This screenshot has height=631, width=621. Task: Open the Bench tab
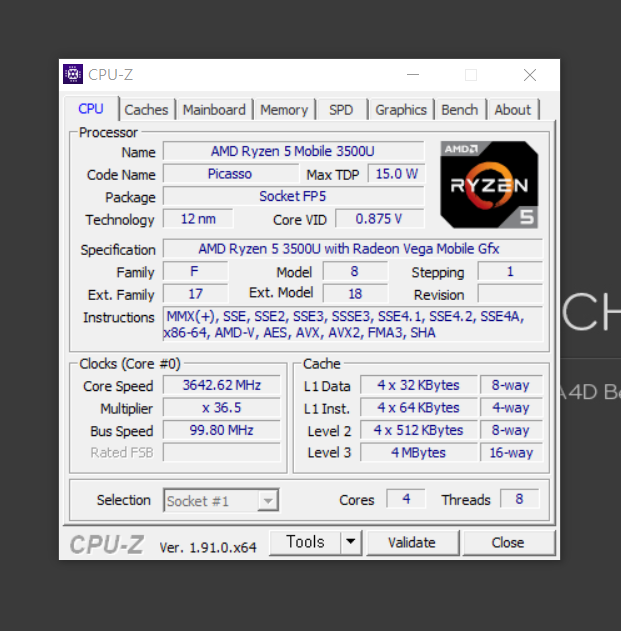tap(460, 110)
